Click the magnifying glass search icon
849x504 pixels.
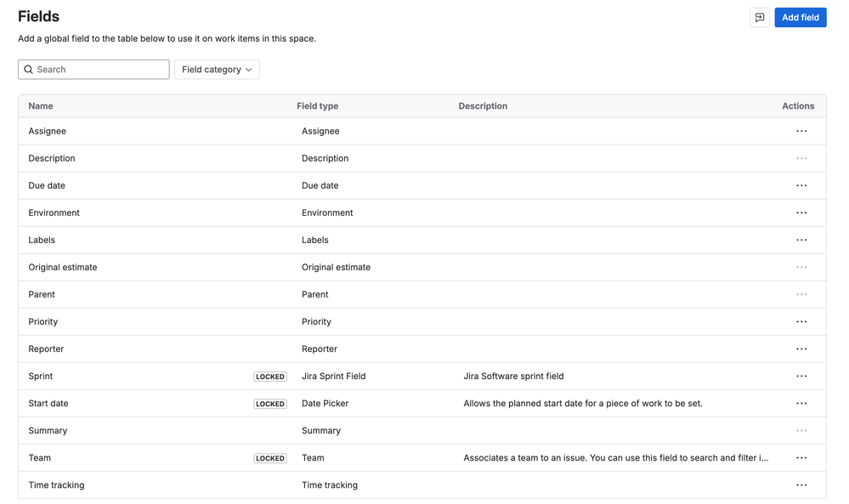29,70
